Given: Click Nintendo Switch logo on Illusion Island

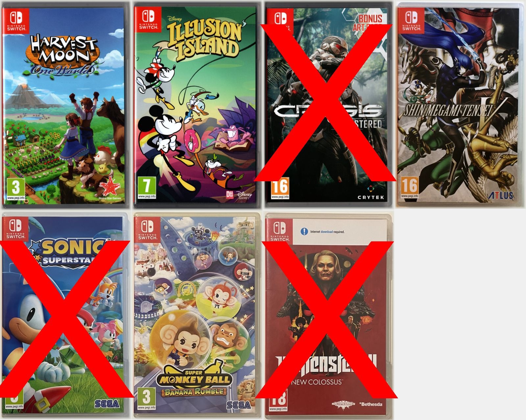Looking at the screenshot, I should pos(148,19).
